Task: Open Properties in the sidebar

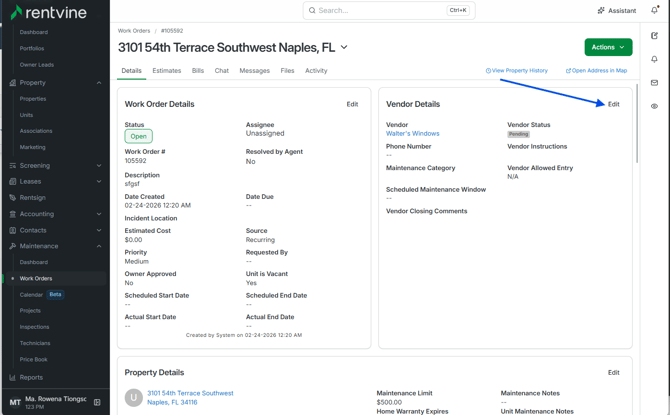Action: tap(33, 99)
